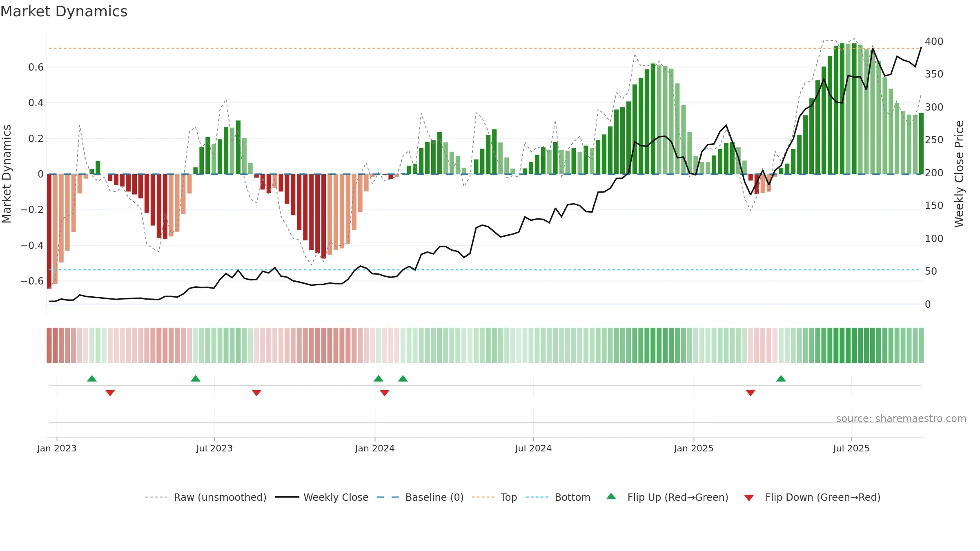The height and width of the screenshot is (551, 980).
Task: Toggle the Flip Up (Red→Green) legend entry
Action: tap(667, 497)
